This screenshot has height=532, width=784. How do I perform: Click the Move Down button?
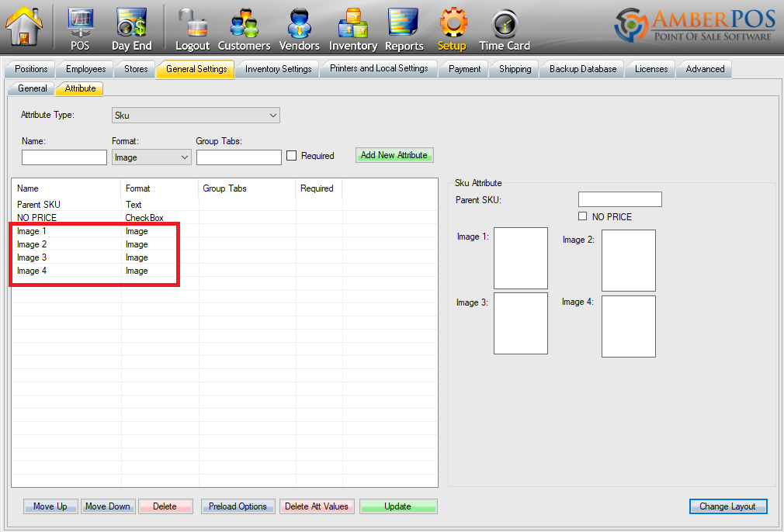pos(107,506)
